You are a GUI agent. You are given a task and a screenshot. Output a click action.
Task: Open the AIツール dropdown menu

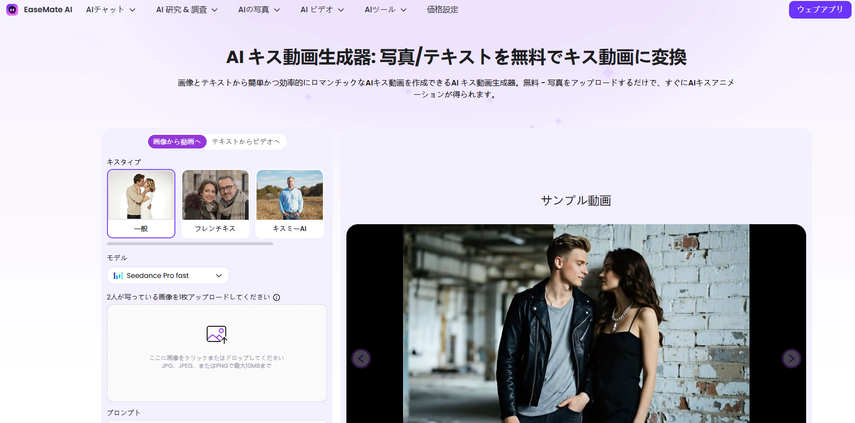[x=386, y=10]
